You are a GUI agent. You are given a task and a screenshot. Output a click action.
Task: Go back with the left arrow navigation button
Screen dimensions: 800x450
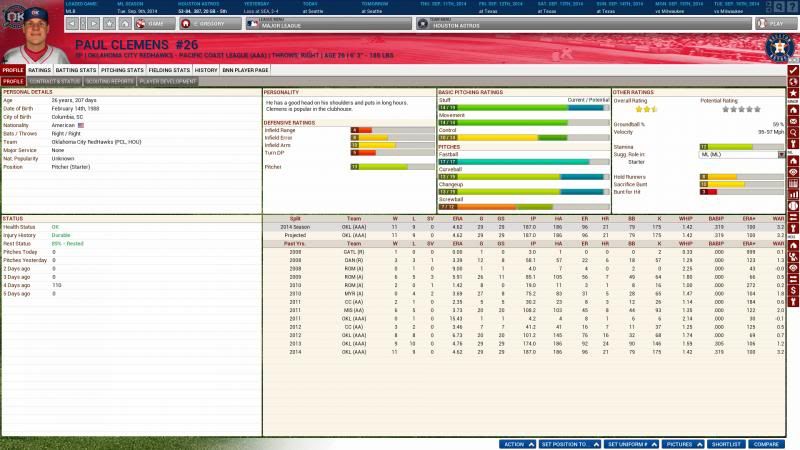pyautogui.click(x=72, y=23)
